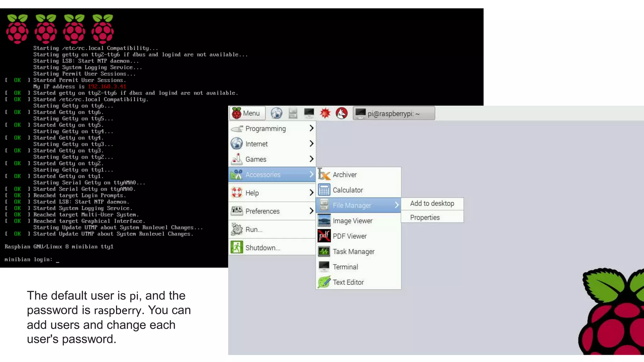Click the Accessories scissors category icon

pyautogui.click(x=236, y=174)
